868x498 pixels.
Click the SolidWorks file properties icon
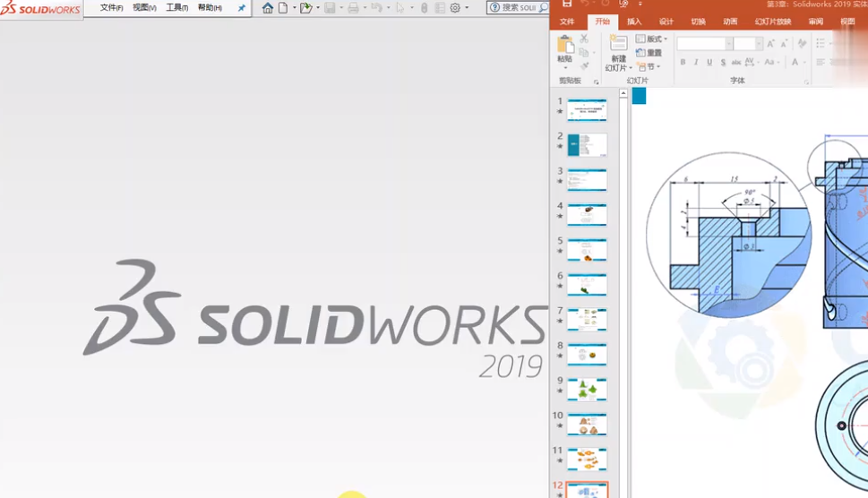[440, 8]
